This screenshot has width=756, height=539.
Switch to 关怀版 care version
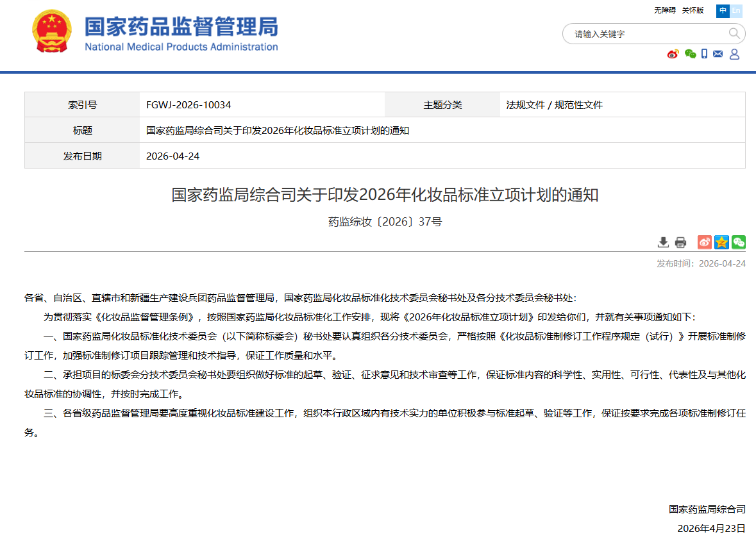[x=693, y=10]
